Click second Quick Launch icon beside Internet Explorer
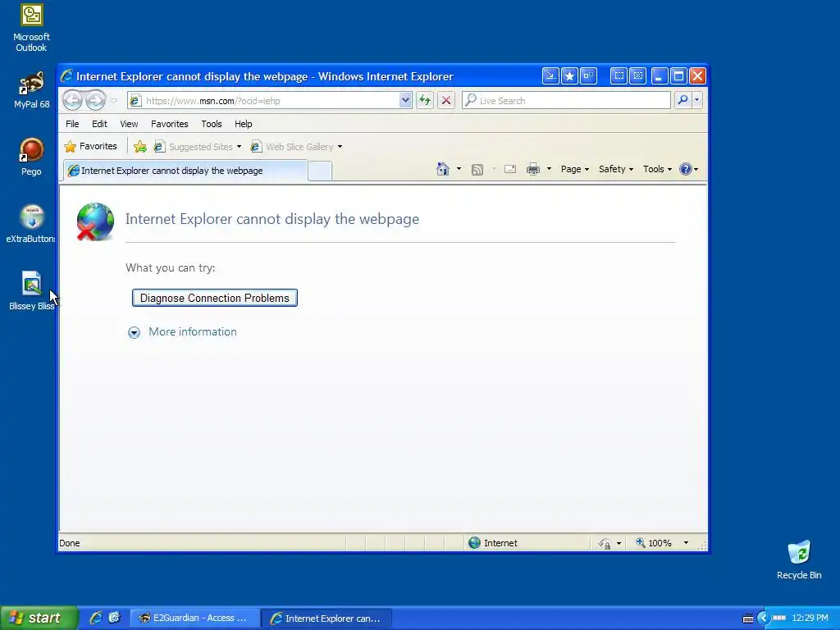 pyautogui.click(x=114, y=618)
